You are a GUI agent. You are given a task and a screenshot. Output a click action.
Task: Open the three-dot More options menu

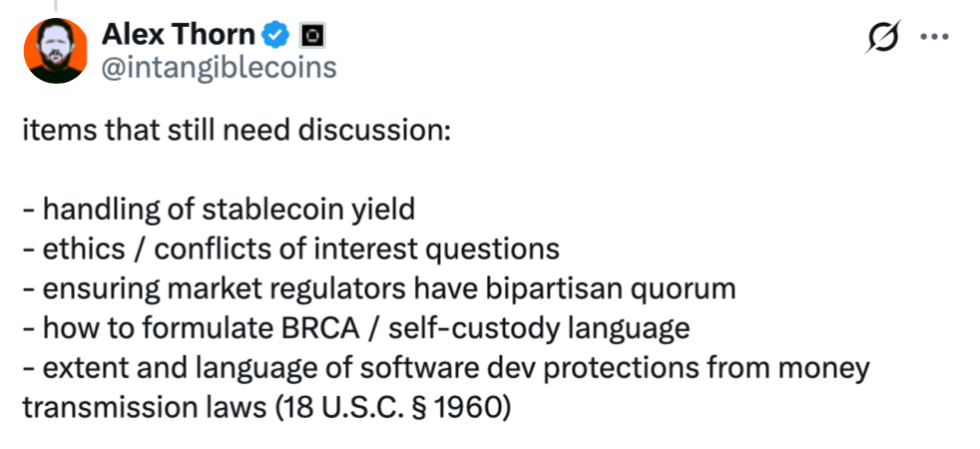click(933, 37)
